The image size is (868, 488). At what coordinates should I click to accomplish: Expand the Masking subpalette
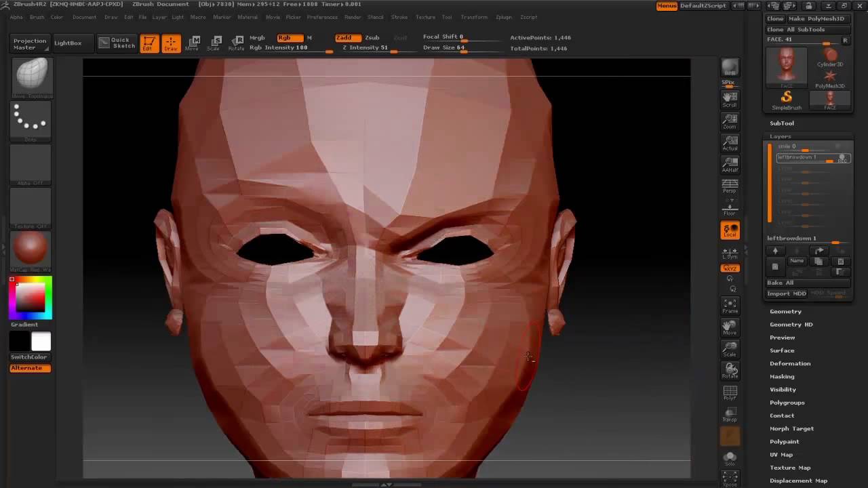point(782,376)
